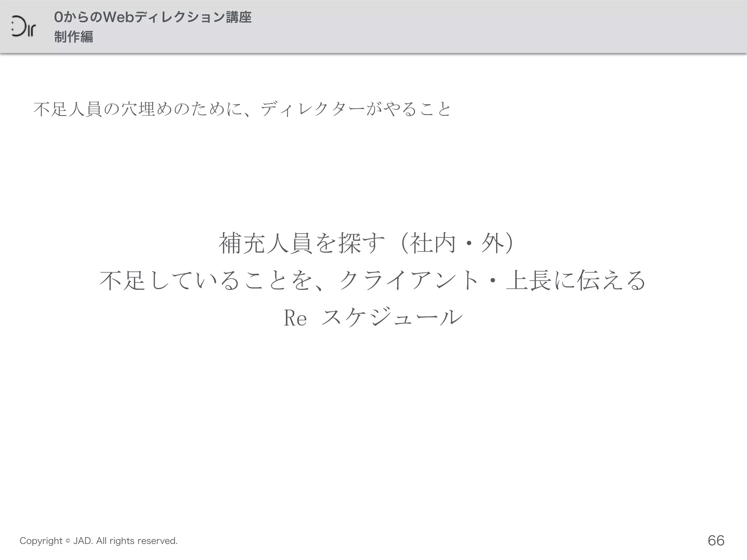Click the copyright notice 'Copyright © JAD. All rights reserved.'

tap(98, 541)
